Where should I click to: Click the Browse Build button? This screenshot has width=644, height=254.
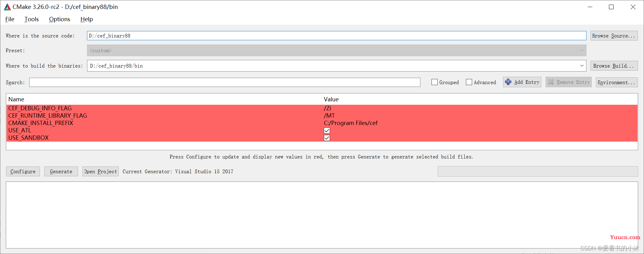614,66
